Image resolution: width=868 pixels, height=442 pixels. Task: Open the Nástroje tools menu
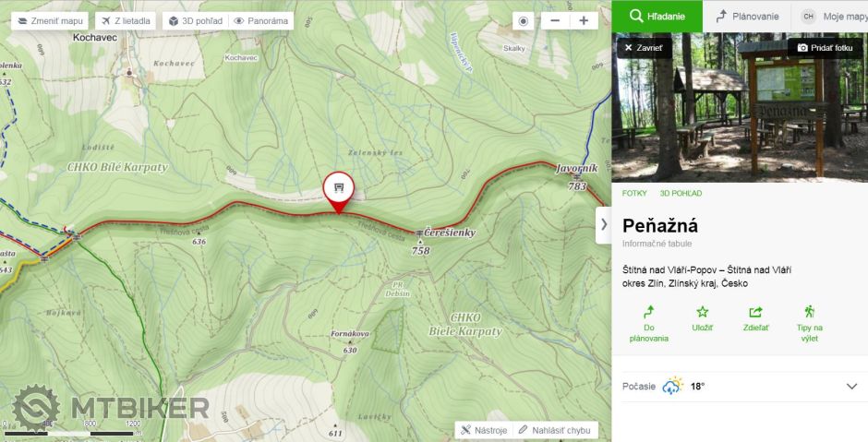(484, 430)
